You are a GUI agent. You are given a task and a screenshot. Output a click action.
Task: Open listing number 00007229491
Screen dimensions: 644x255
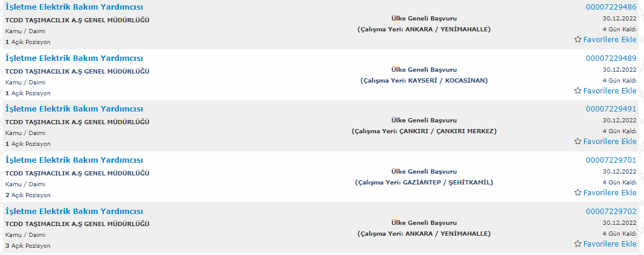(x=611, y=109)
